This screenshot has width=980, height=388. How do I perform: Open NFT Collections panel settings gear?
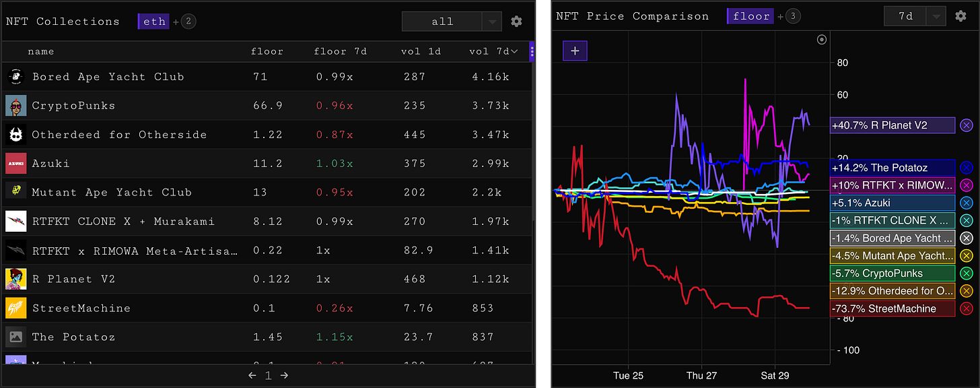coord(516,22)
